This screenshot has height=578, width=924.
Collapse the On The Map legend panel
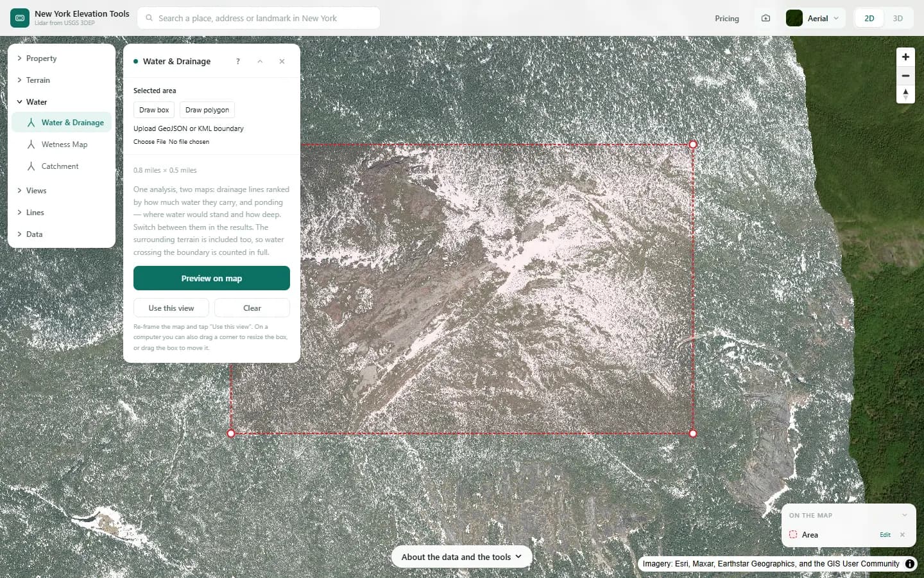click(904, 515)
